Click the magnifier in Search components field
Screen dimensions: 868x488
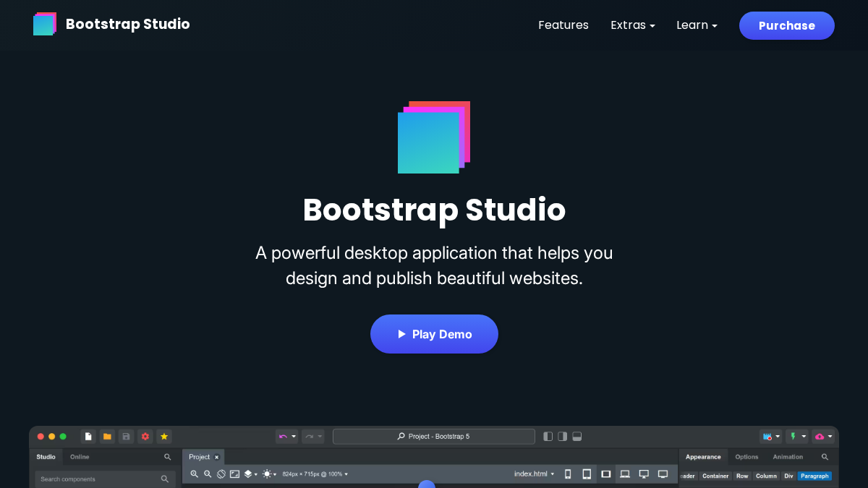[165, 479]
